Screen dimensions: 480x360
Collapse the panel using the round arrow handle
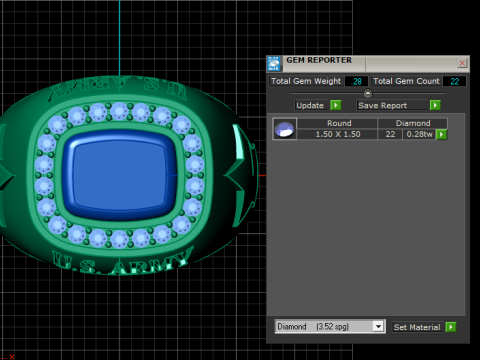click(x=368, y=93)
